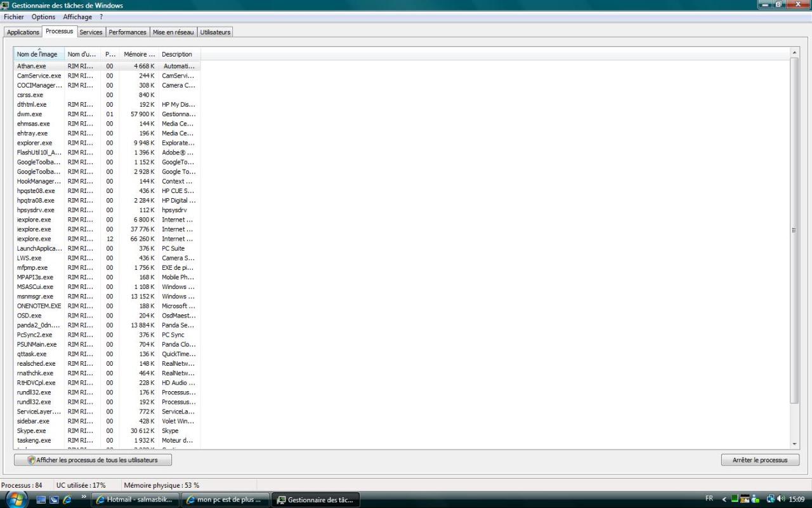Switch to the Utilisateurs tab
The width and height of the screenshot is (812, 508).
(x=215, y=32)
